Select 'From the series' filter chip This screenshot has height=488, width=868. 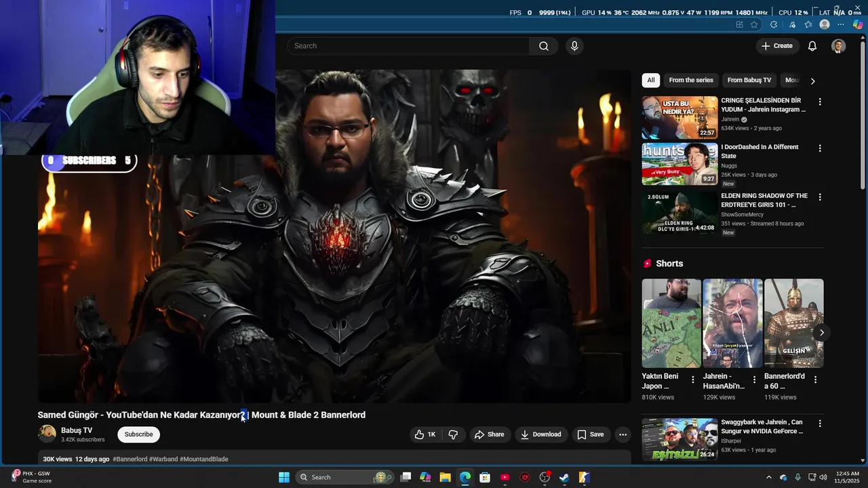(691, 80)
